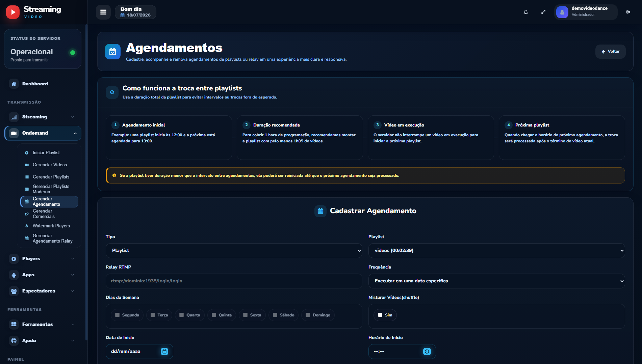The image size is (642, 364).
Task: Click the Relay RTMP input field
Action: pyautogui.click(x=234, y=281)
